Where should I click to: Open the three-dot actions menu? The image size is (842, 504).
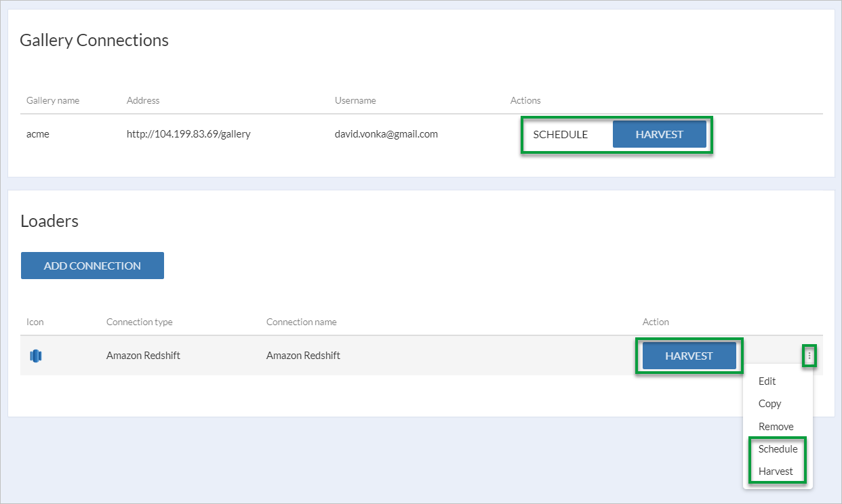click(x=809, y=355)
